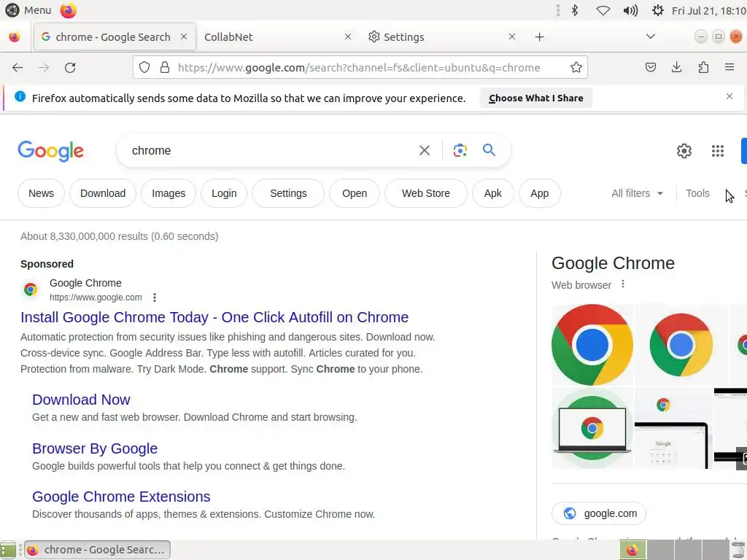Open the trash icon in bottom panel
The height and width of the screenshot is (560, 747).
pyautogui.click(x=738, y=550)
